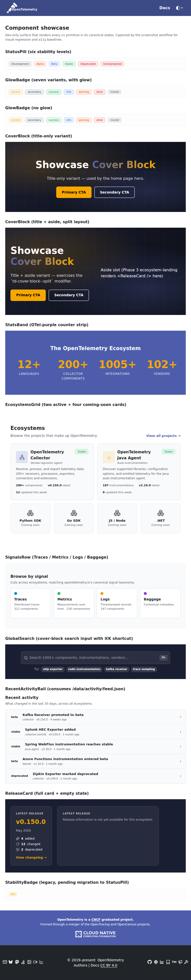Image resolution: width=191 pixels, height=980 pixels.
Task: Click the OpenTelemetry telescope logo
Action: (x=22, y=8)
